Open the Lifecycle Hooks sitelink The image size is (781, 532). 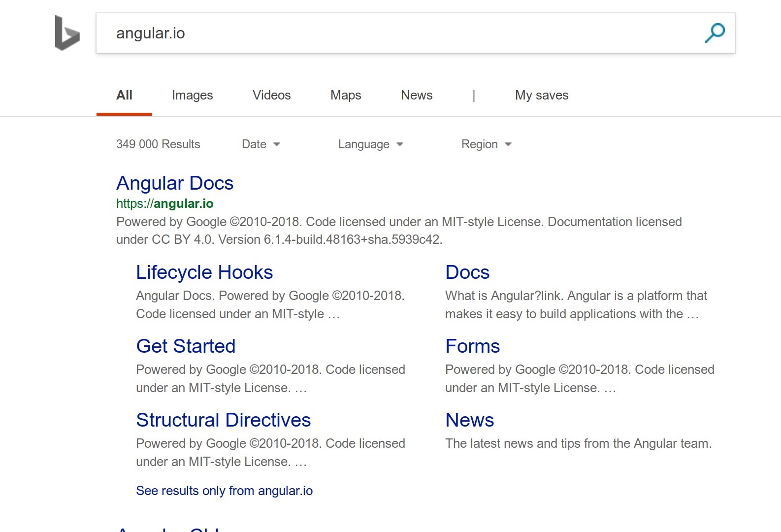click(x=204, y=272)
